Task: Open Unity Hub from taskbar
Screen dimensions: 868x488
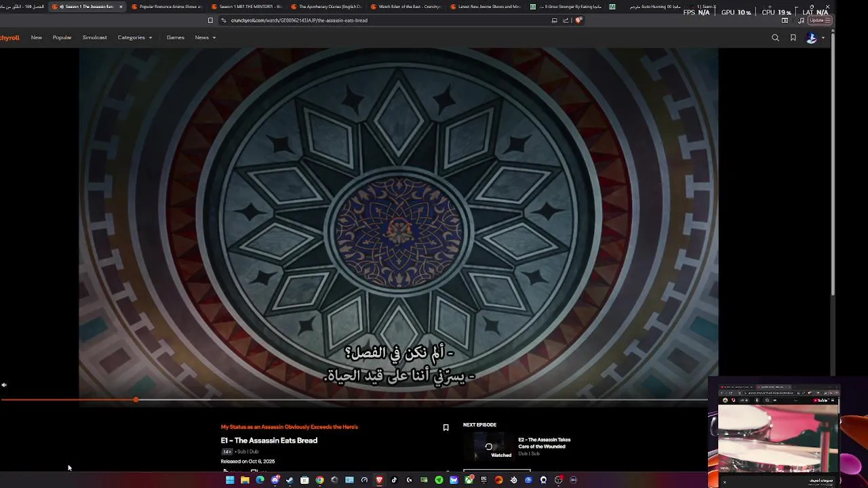Action: pyautogui.click(x=334, y=480)
